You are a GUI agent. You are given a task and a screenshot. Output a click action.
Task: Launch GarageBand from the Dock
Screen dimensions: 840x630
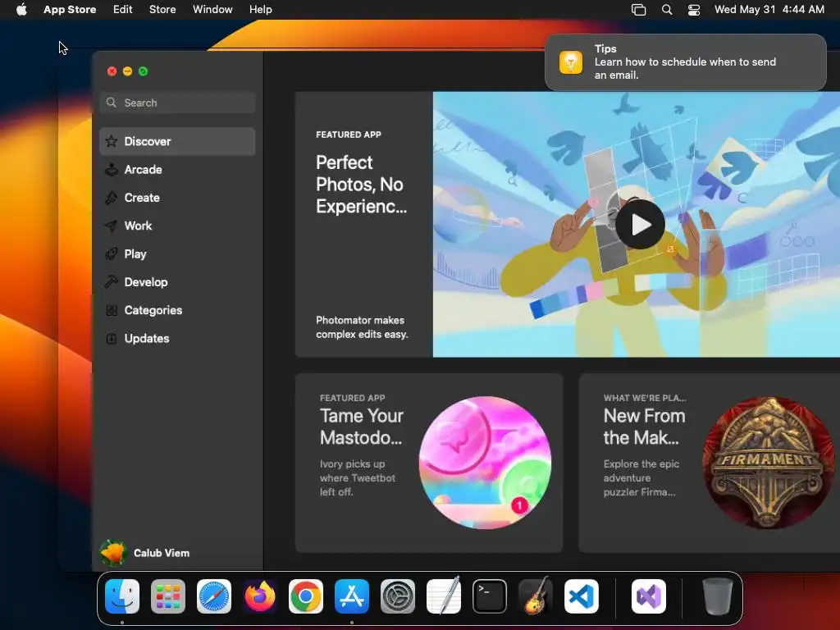[x=536, y=596]
